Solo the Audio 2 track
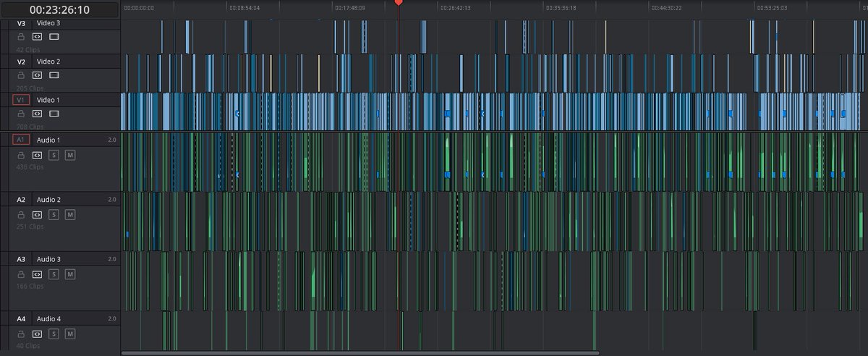868x356 pixels. coord(54,215)
